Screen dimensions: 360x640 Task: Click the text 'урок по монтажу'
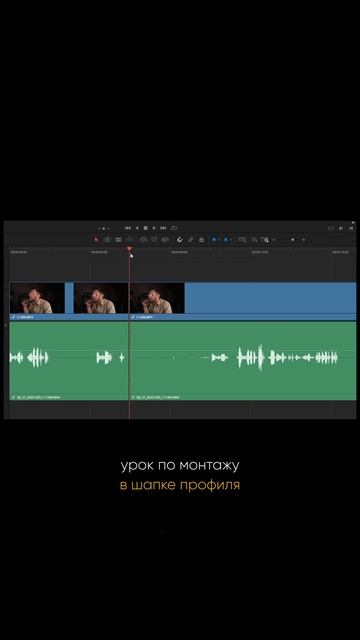point(180,466)
